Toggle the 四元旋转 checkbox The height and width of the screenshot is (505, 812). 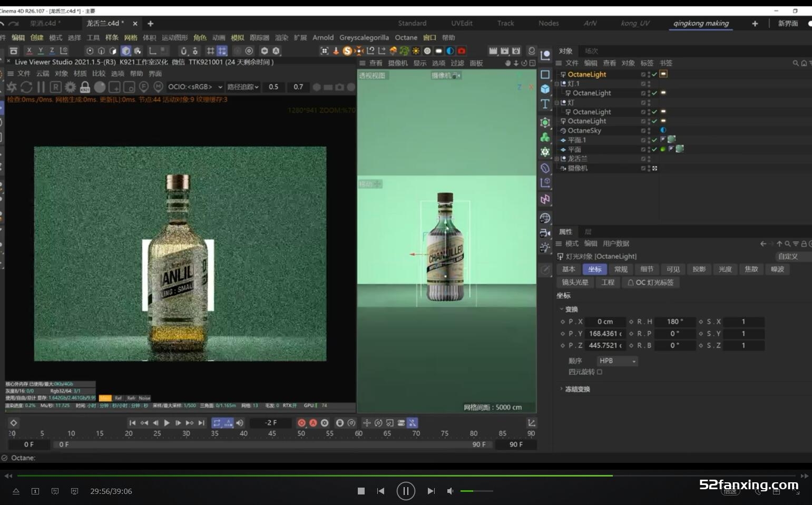[x=600, y=372]
